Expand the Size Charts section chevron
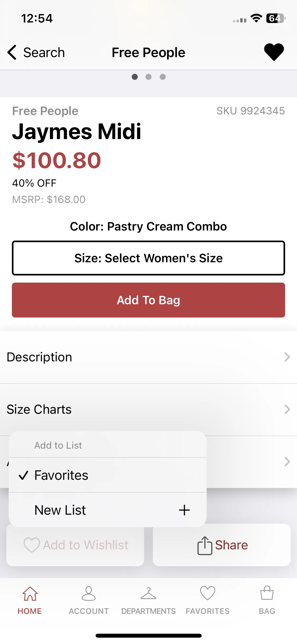The height and width of the screenshot is (644, 297). pyautogui.click(x=287, y=409)
